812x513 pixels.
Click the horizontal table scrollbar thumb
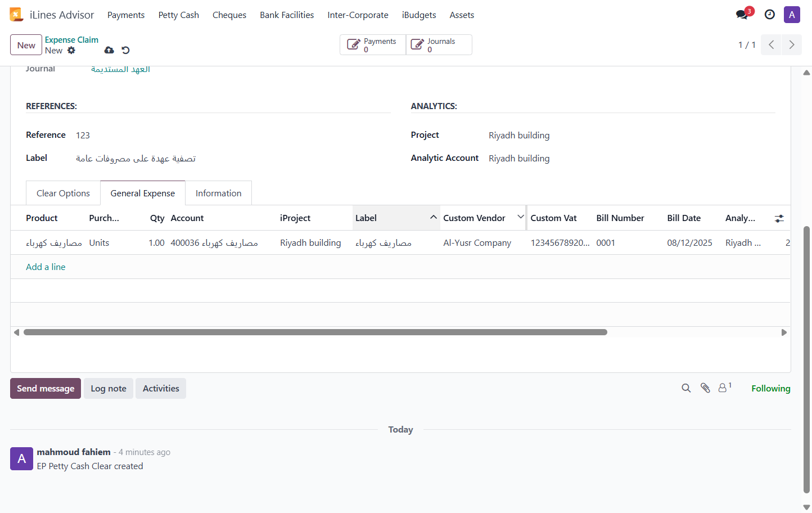coord(315,332)
